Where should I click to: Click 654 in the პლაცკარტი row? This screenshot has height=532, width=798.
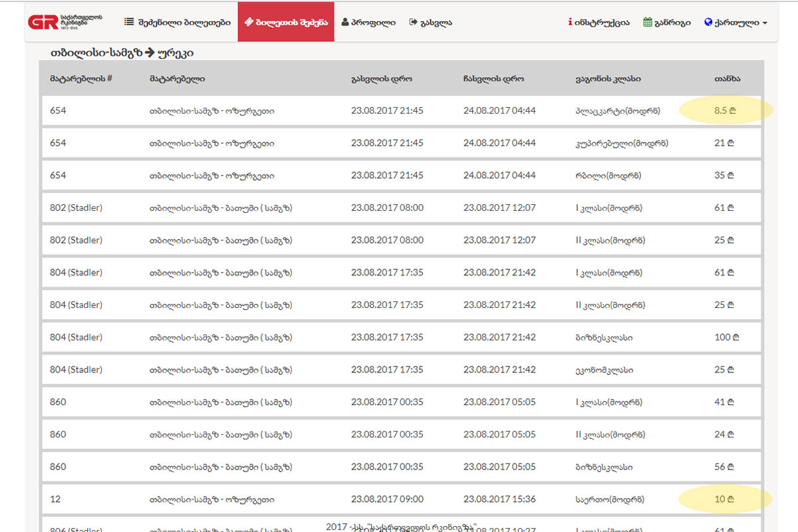[58, 110]
